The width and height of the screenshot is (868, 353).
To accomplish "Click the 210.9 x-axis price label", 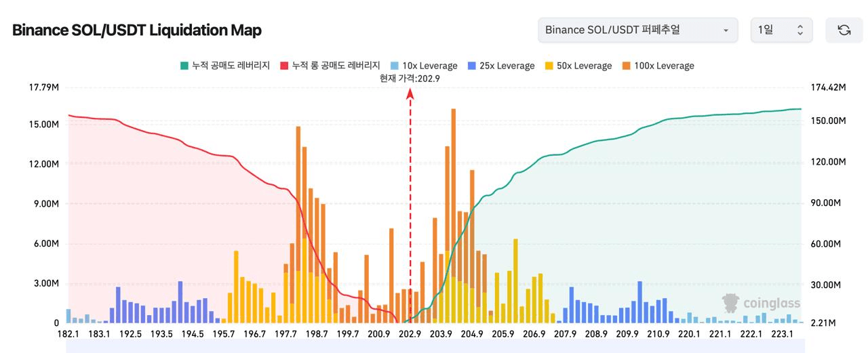I will click(x=658, y=334).
